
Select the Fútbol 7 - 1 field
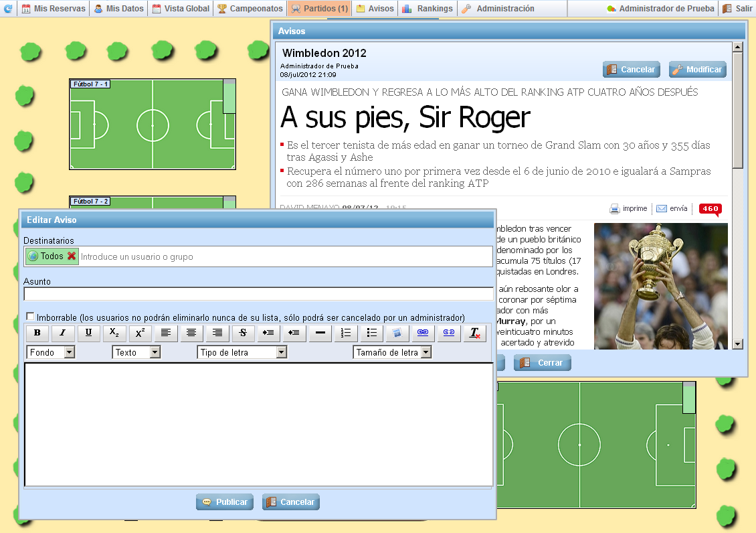coord(153,125)
